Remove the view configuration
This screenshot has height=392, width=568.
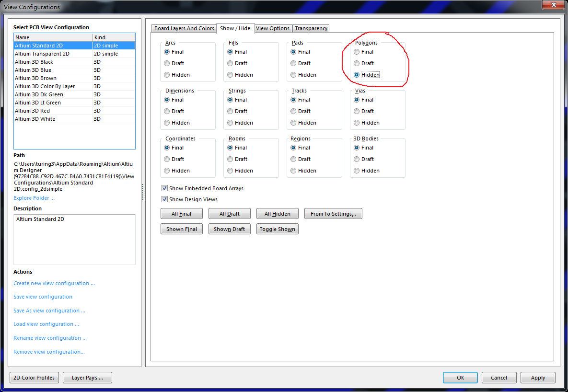(49, 352)
